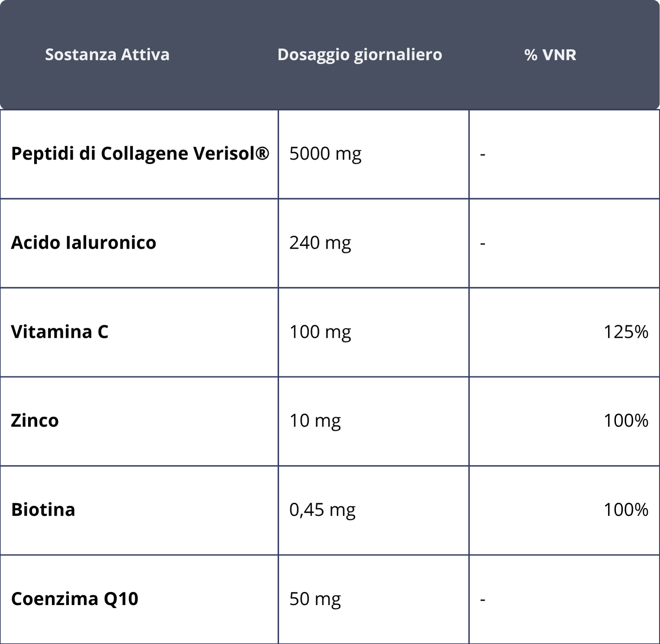Click the Sostanza Attiva column header

[x=107, y=55]
